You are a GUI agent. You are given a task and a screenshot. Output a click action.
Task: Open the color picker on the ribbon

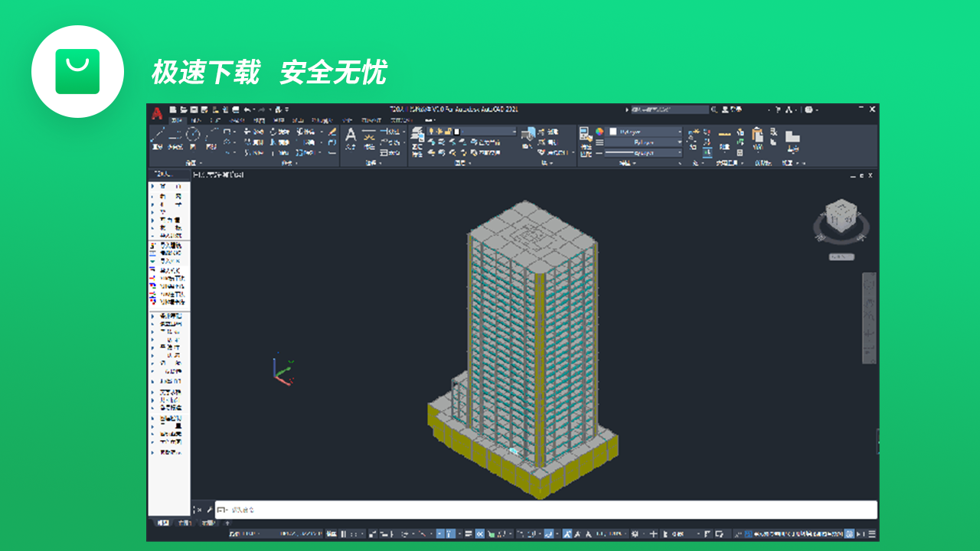(598, 132)
